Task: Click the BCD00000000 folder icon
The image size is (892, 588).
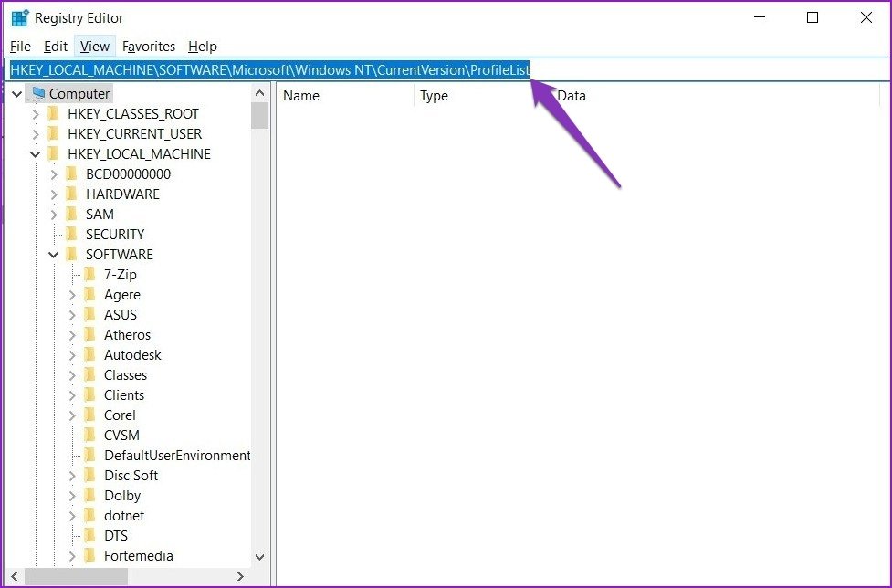Action: coord(72,174)
